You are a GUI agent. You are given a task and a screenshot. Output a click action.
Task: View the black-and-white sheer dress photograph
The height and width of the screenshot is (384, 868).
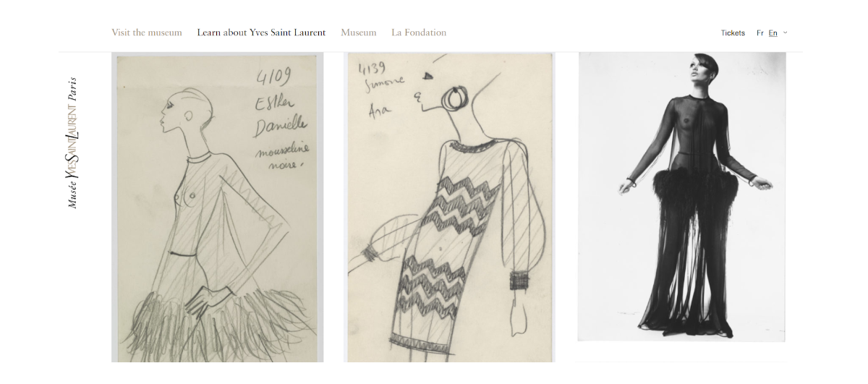(x=681, y=197)
